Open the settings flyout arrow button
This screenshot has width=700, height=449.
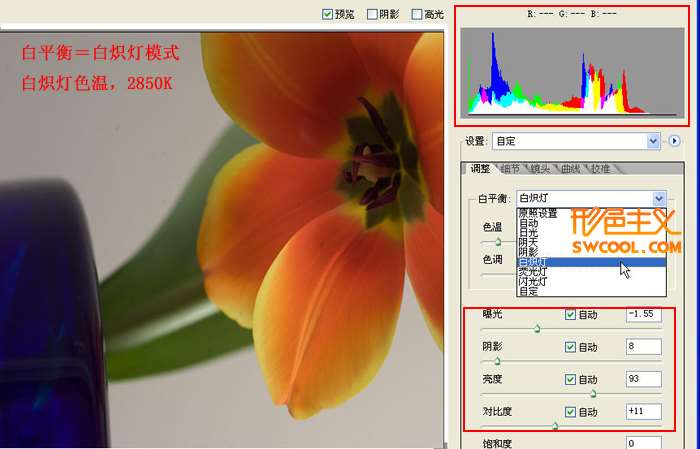click(674, 141)
